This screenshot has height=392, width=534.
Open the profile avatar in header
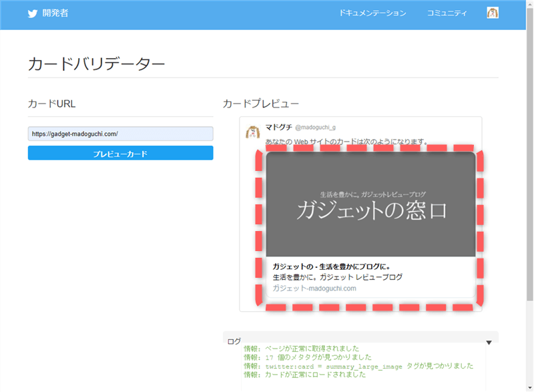[493, 13]
